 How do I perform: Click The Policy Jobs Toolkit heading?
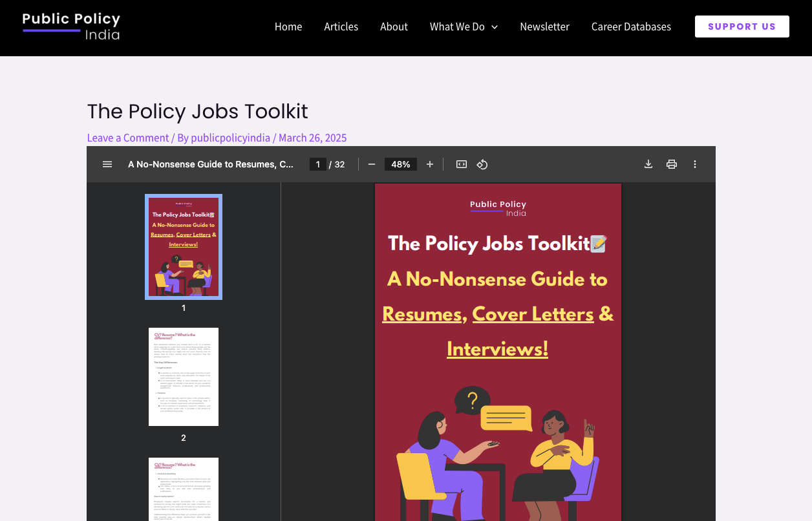pos(197,111)
